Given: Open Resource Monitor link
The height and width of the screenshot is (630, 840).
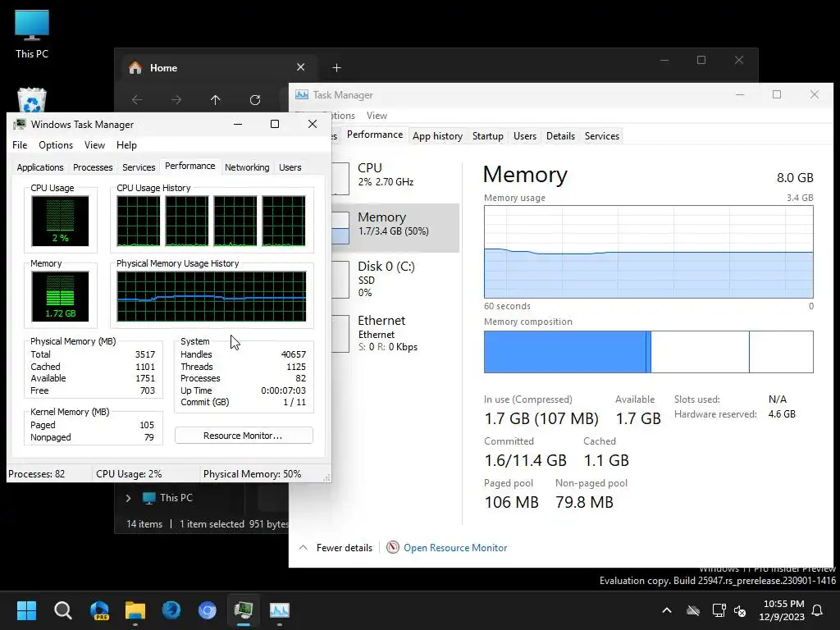Looking at the screenshot, I should pos(454,548).
